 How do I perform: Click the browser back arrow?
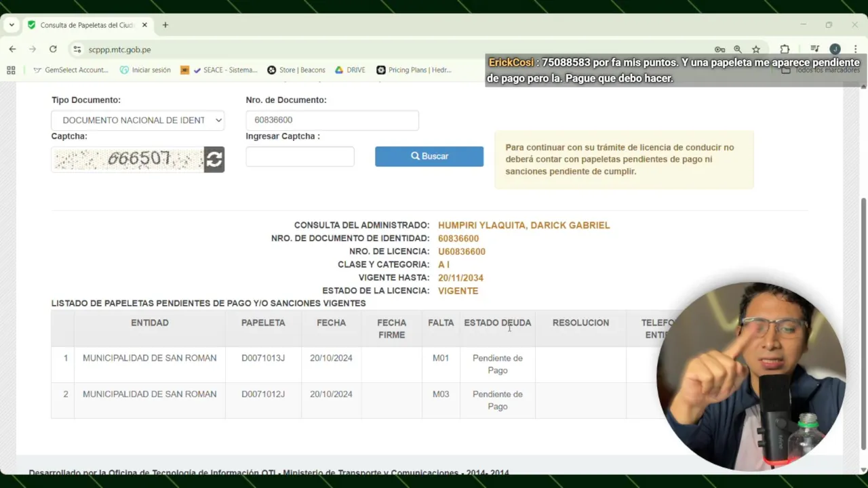click(x=12, y=49)
